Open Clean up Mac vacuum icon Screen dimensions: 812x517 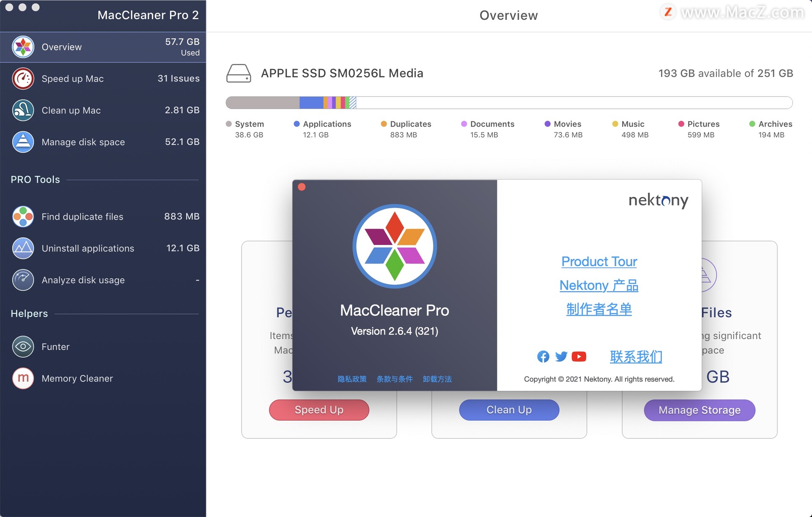pos(23,110)
